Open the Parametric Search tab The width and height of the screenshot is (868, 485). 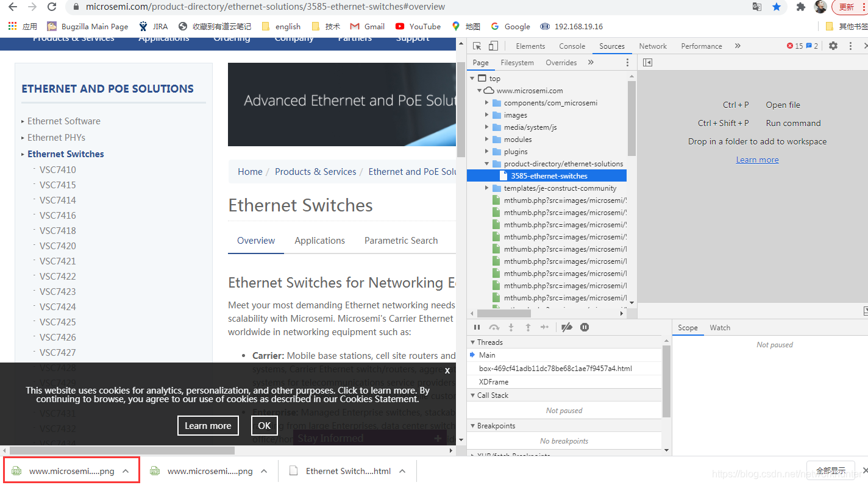[401, 241]
